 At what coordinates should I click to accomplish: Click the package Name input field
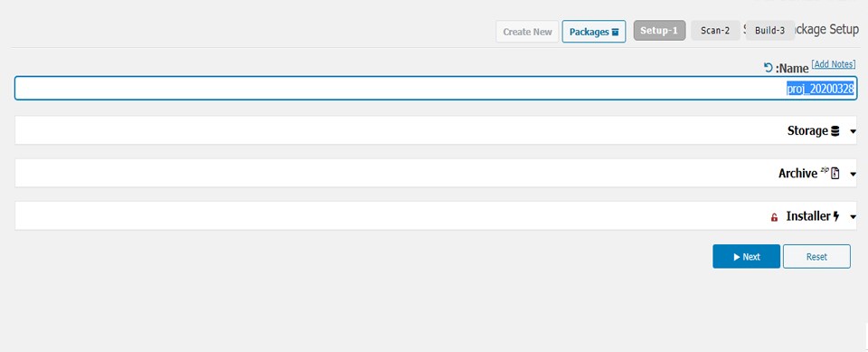pyautogui.click(x=436, y=88)
